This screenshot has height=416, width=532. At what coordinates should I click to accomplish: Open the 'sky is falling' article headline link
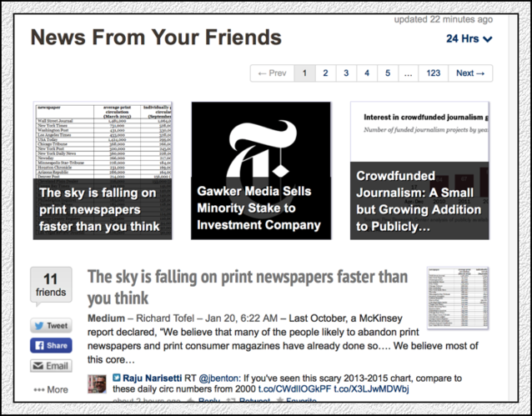[x=248, y=286]
